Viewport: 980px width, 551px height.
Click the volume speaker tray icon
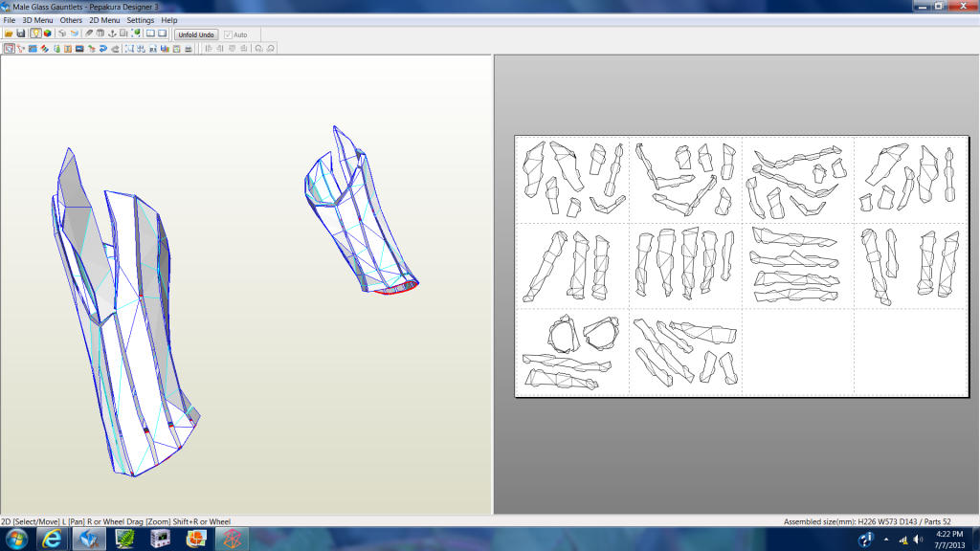click(918, 540)
